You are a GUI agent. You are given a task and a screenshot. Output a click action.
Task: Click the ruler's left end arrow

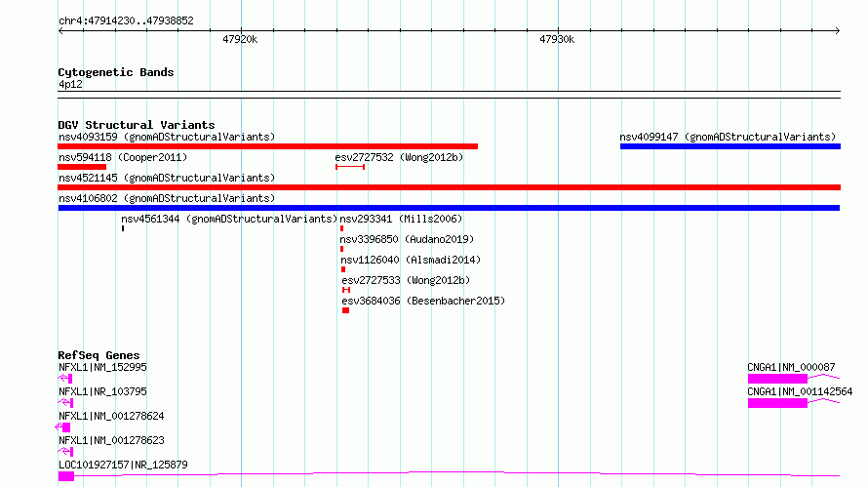tap(60, 31)
